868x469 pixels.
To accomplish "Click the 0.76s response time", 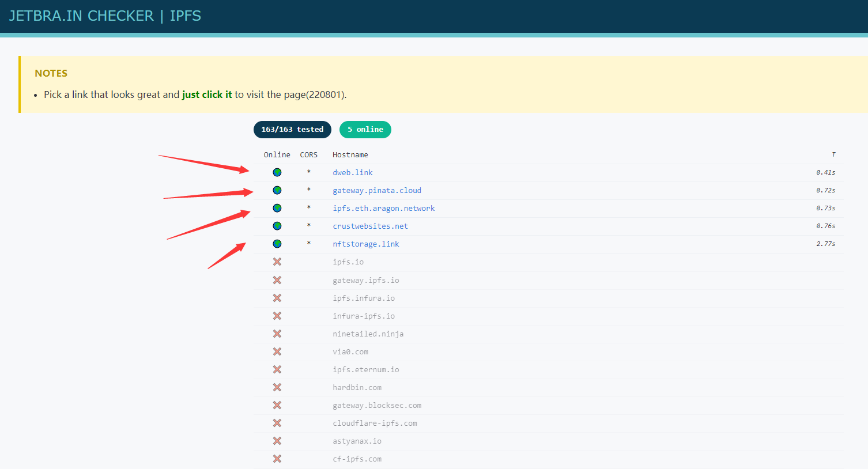I will (825, 226).
